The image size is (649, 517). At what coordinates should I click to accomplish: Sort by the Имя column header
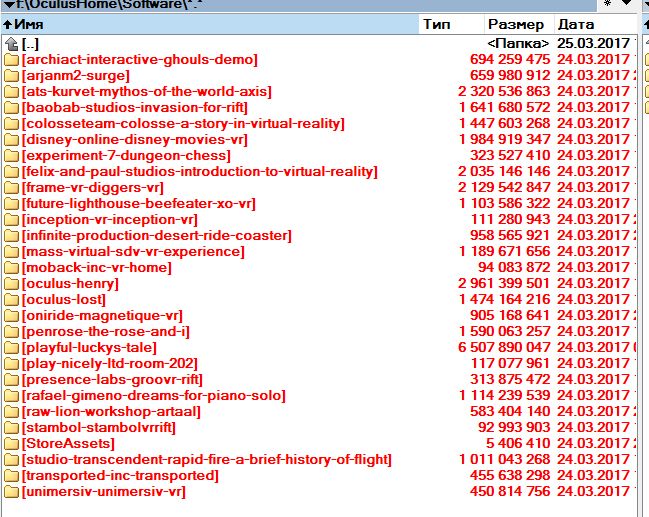[x=210, y=24]
